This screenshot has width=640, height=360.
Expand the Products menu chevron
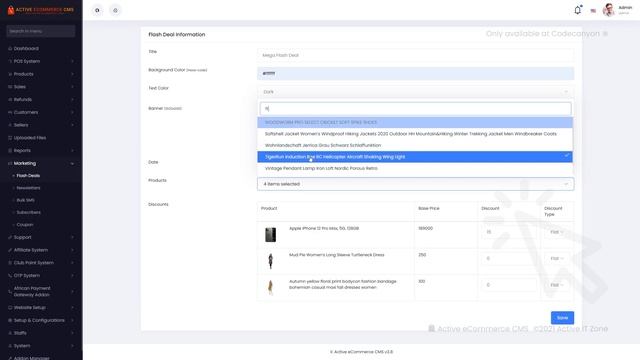tap(72, 74)
